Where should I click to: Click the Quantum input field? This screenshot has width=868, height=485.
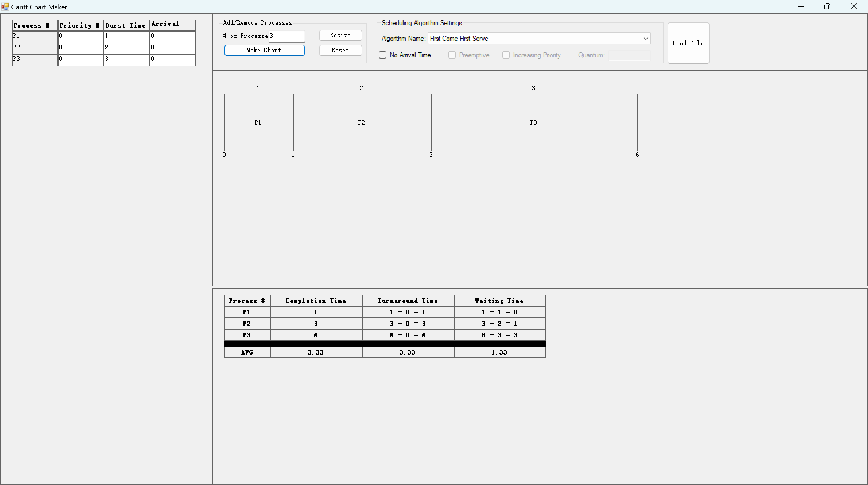[x=629, y=55]
